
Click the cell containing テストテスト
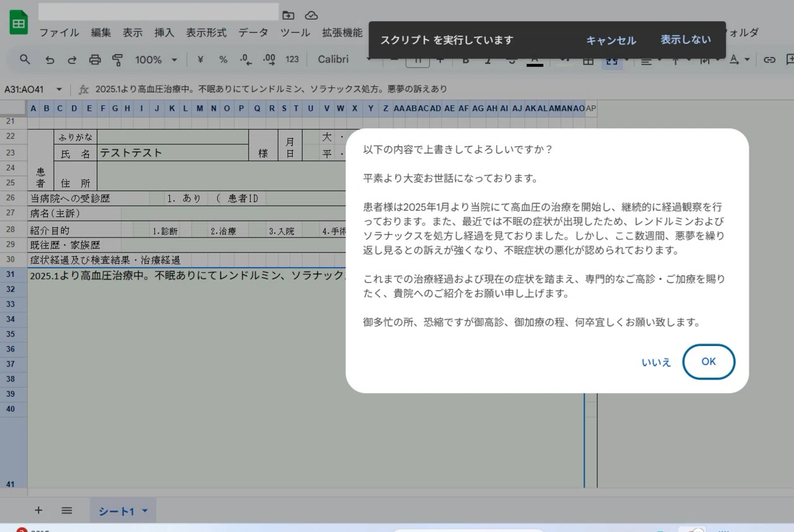pos(172,153)
